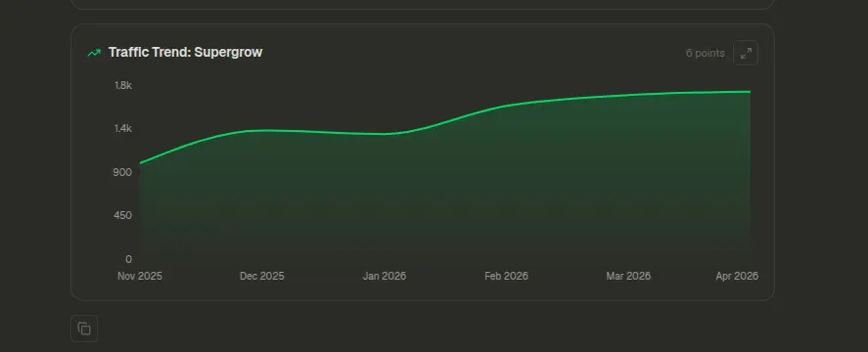Viewport: 868px width, 352px height.
Task: Click the green traffic line above Feb 2026
Action: [506, 106]
